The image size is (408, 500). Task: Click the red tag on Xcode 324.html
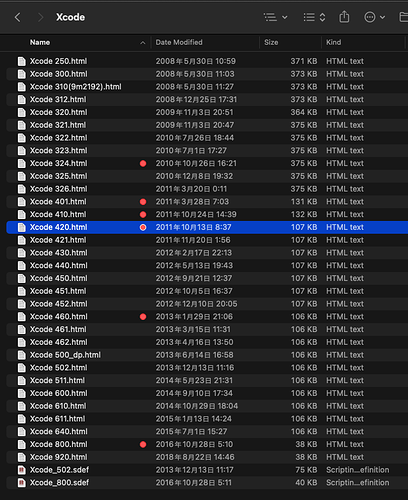pyautogui.click(x=143, y=163)
